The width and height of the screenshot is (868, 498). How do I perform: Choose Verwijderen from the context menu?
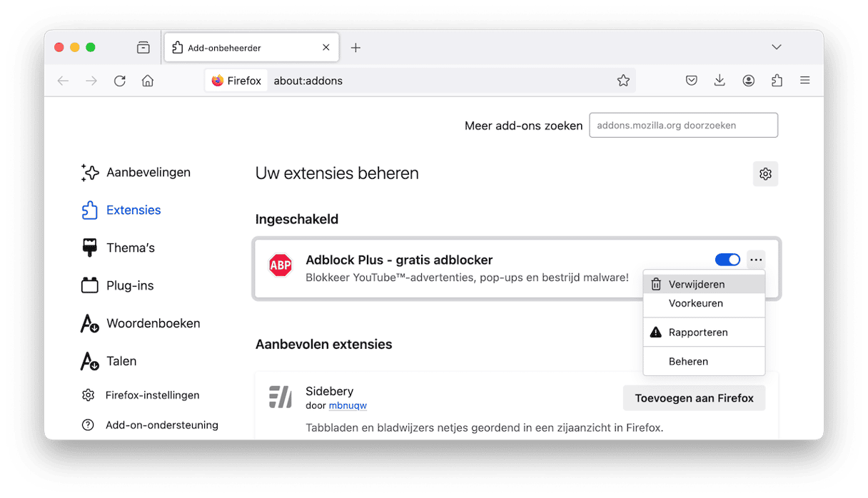(704, 284)
